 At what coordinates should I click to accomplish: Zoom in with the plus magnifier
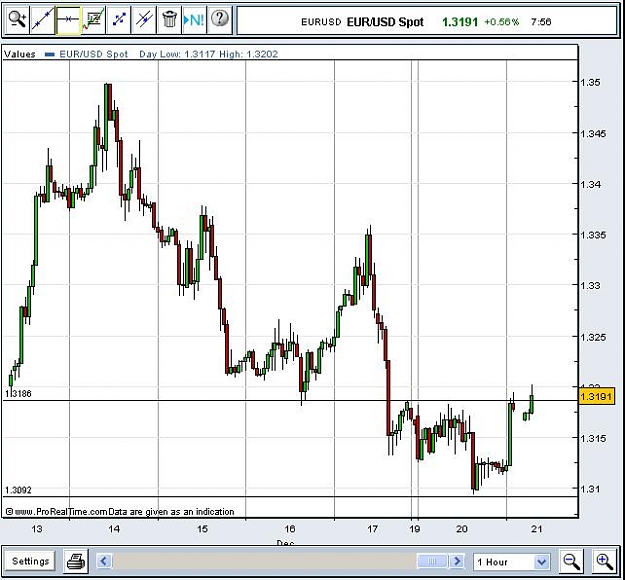pyautogui.click(x=605, y=562)
